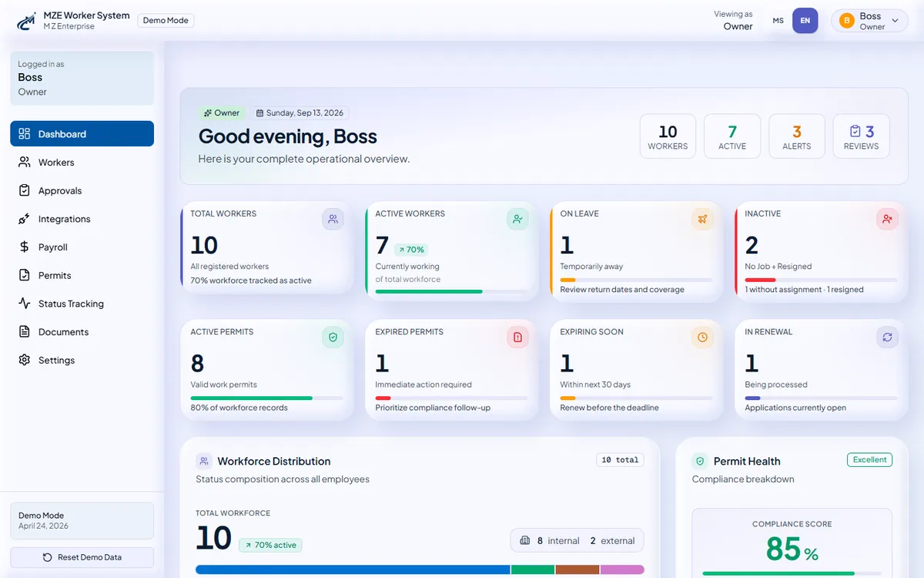Click the Payroll dollar icon
The width and height of the screenshot is (924, 578).
(x=25, y=247)
